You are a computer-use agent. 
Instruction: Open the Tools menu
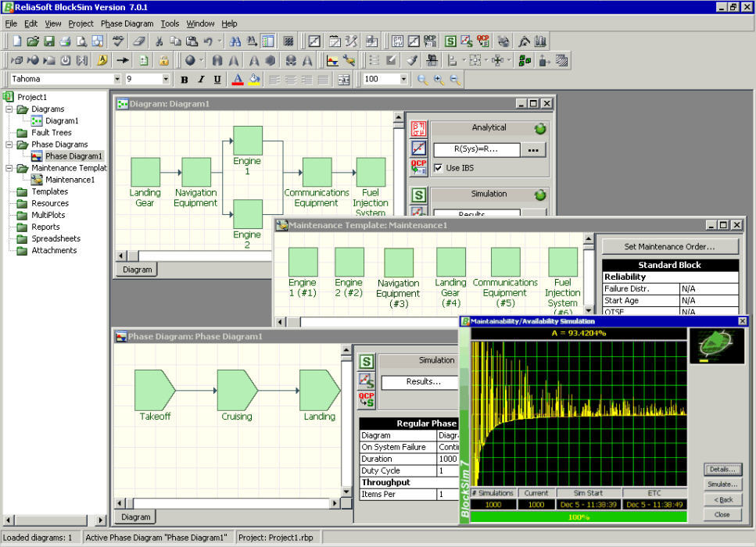170,23
